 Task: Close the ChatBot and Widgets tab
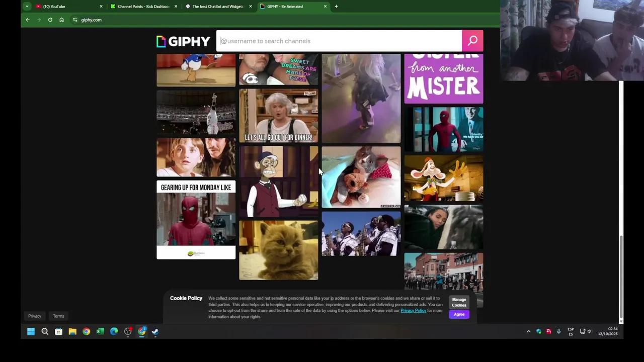point(251,7)
